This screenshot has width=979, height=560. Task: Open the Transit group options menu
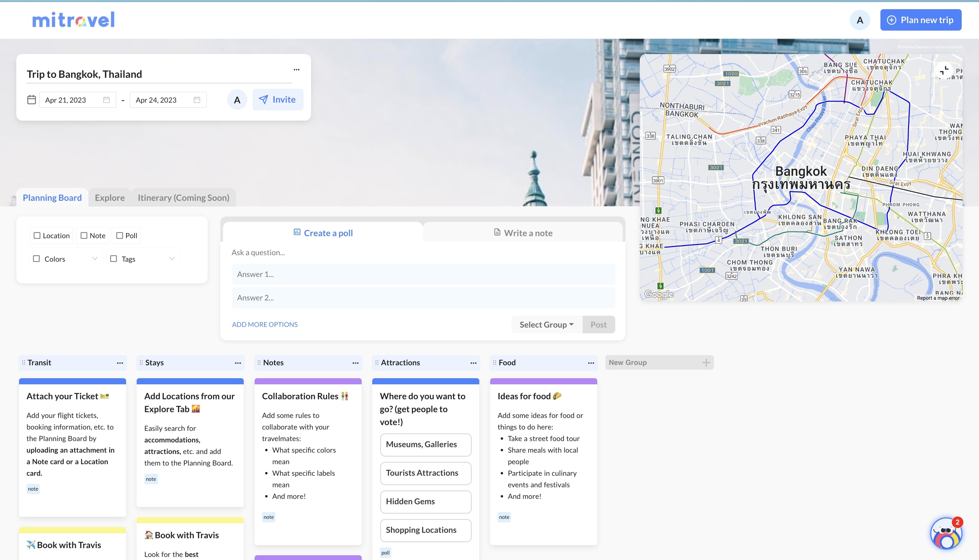(x=120, y=363)
